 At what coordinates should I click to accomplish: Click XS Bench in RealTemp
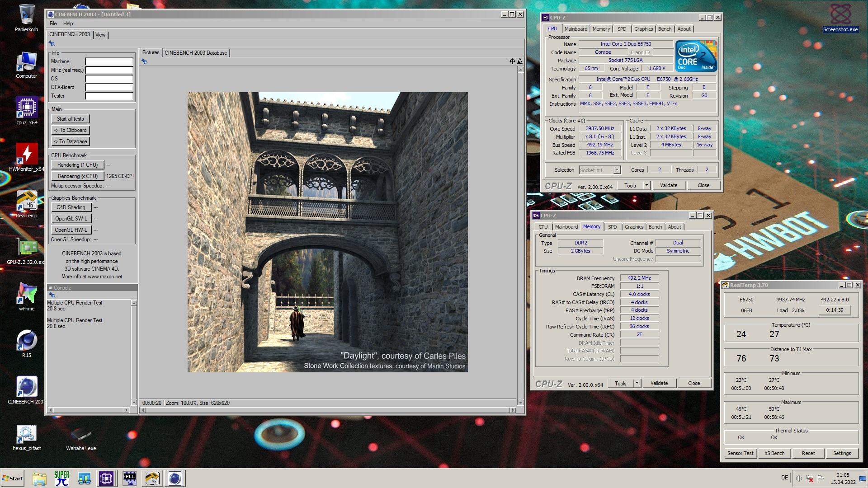click(774, 453)
